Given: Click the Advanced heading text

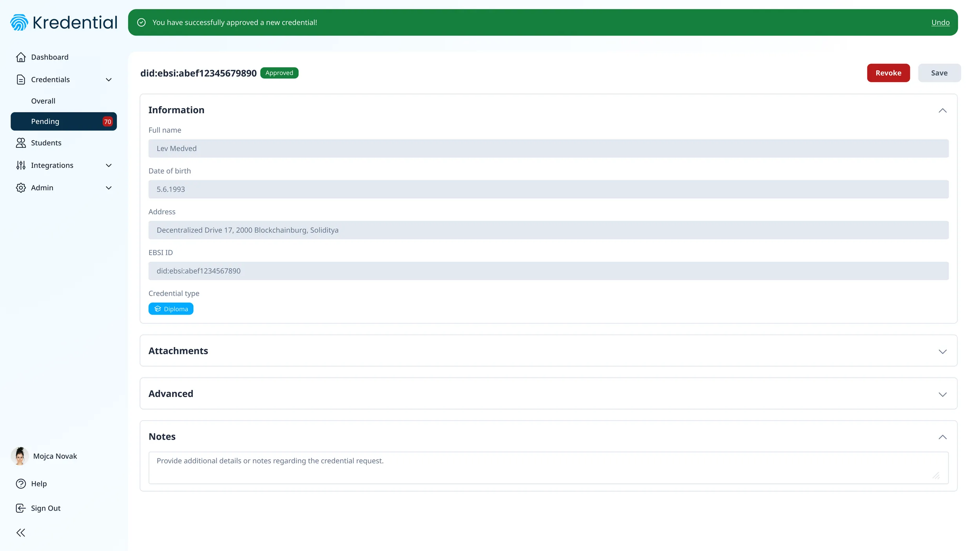Looking at the screenshot, I should 171,393.
